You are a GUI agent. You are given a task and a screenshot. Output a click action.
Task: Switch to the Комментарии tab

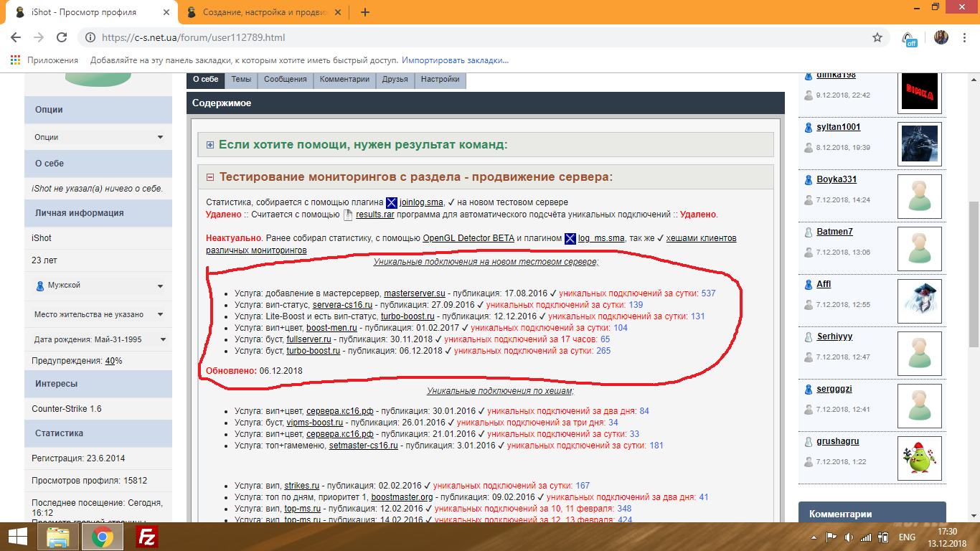(x=344, y=80)
